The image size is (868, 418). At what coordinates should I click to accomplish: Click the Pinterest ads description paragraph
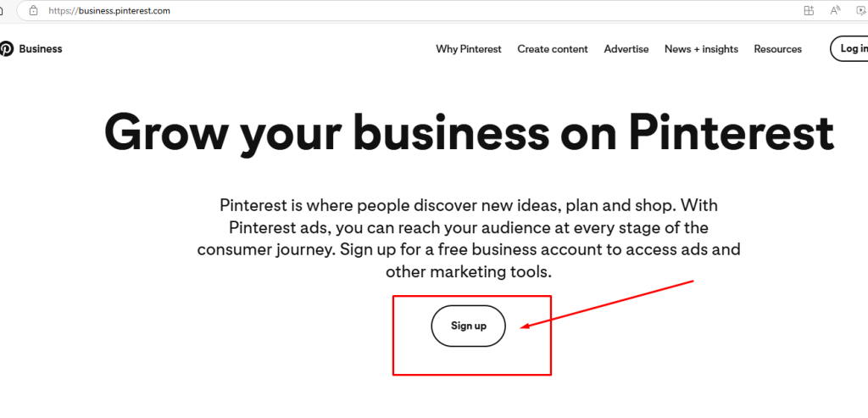tap(468, 238)
